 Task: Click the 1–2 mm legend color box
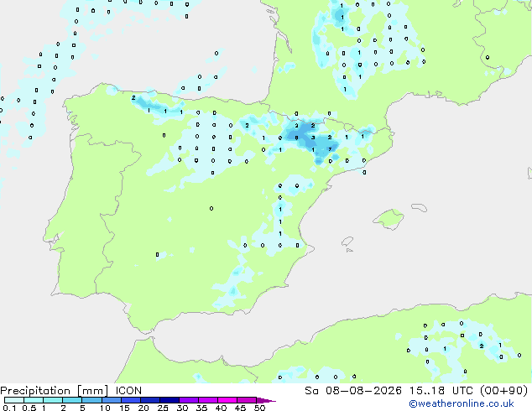pyautogui.click(x=53, y=400)
